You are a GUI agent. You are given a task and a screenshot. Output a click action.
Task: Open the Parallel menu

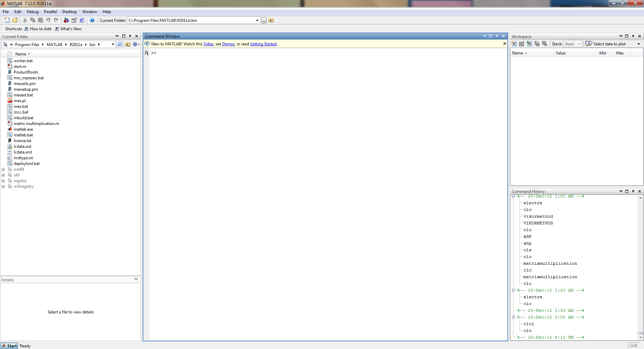click(x=50, y=12)
